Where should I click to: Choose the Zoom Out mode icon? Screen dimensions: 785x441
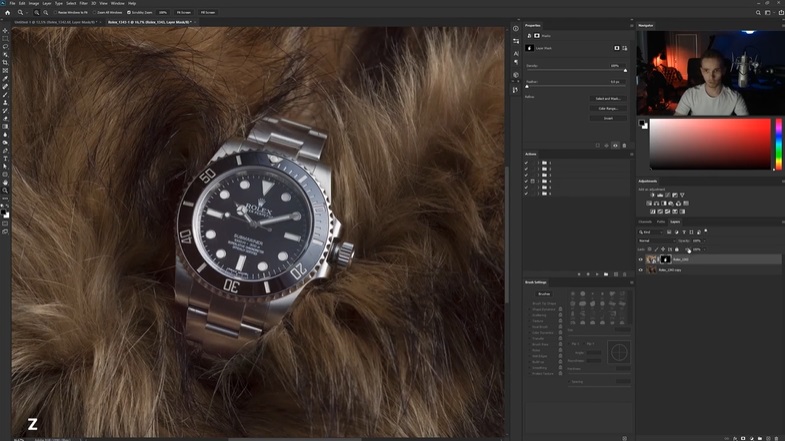(46, 13)
